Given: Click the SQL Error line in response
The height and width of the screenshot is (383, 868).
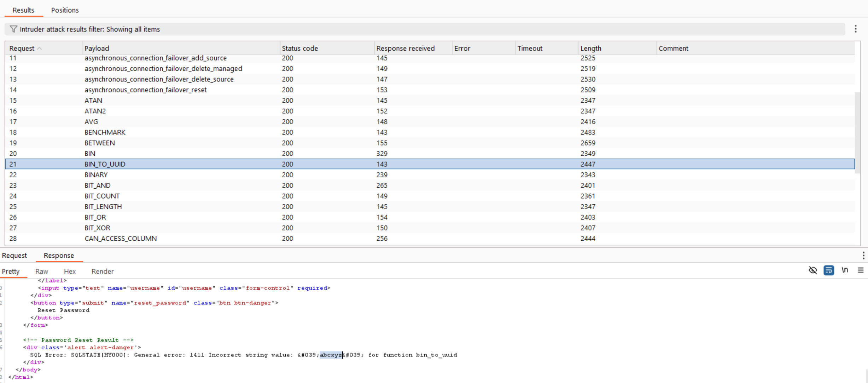Looking at the screenshot, I should tap(244, 355).
